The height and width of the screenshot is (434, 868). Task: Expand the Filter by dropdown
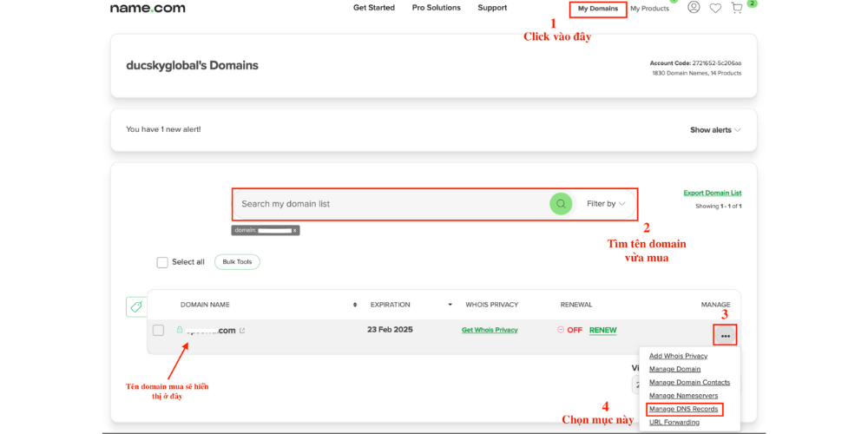coord(606,204)
